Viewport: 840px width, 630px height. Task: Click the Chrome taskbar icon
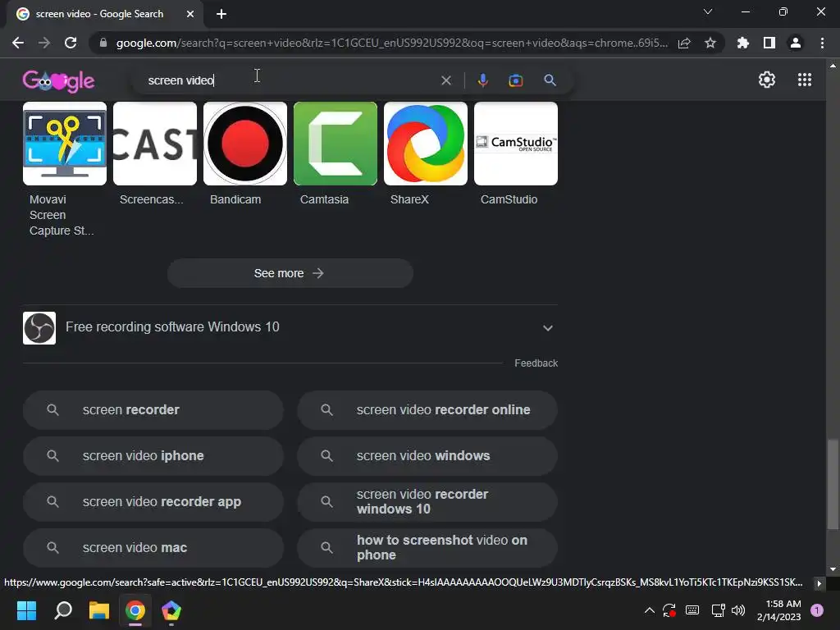tap(135, 610)
